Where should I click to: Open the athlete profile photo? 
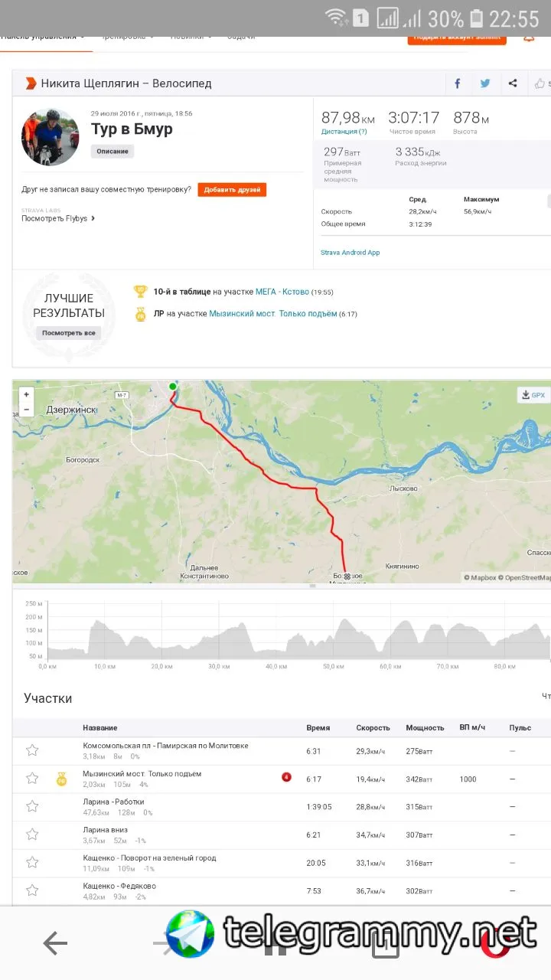point(50,137)
